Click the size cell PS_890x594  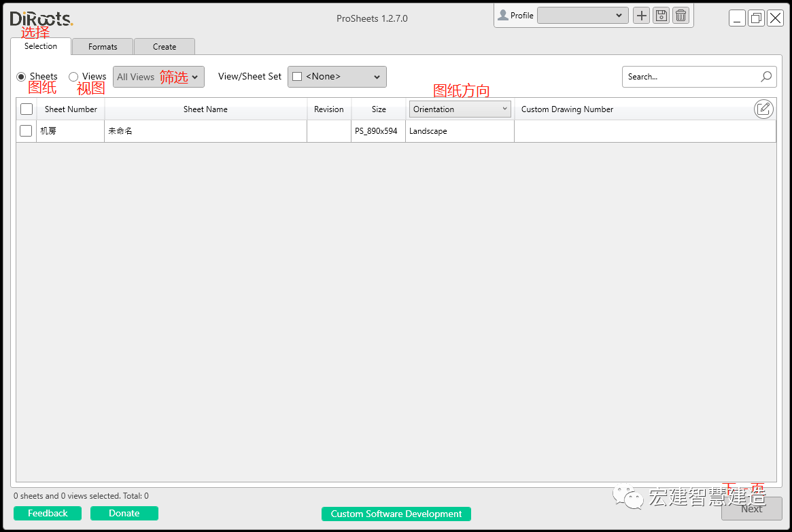[x=378, y=130]
